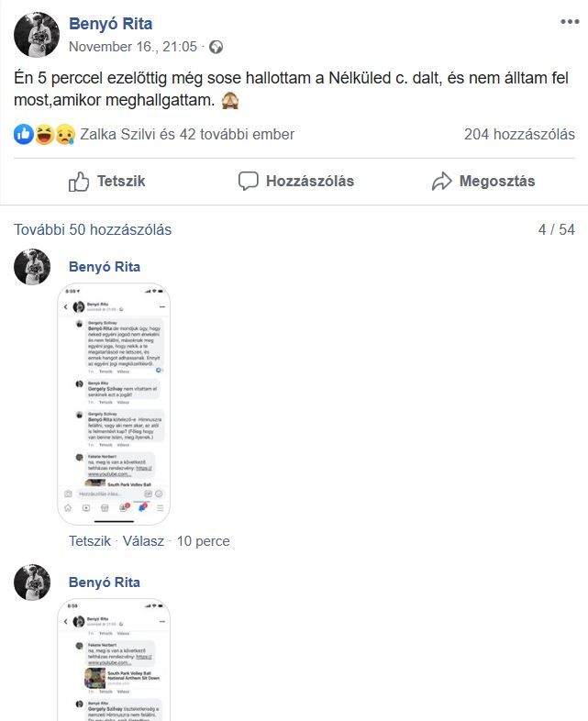Click Válasz to reply to first comment
The height and width of the screenshot is (721, 588).
click(x=143, y=541)
